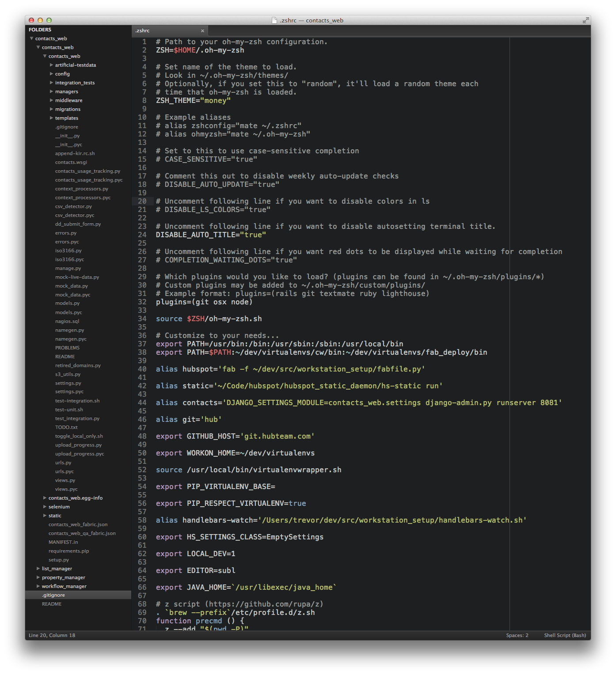Select the highlighted .gitignore at sidebar bottom

pyautogui.click(x=78, y=595)
